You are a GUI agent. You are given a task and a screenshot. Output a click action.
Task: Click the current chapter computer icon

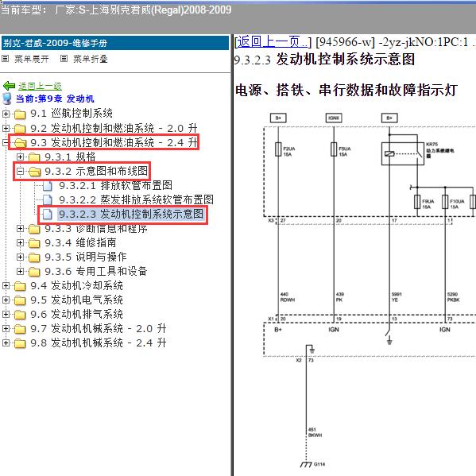coord(6,99)
